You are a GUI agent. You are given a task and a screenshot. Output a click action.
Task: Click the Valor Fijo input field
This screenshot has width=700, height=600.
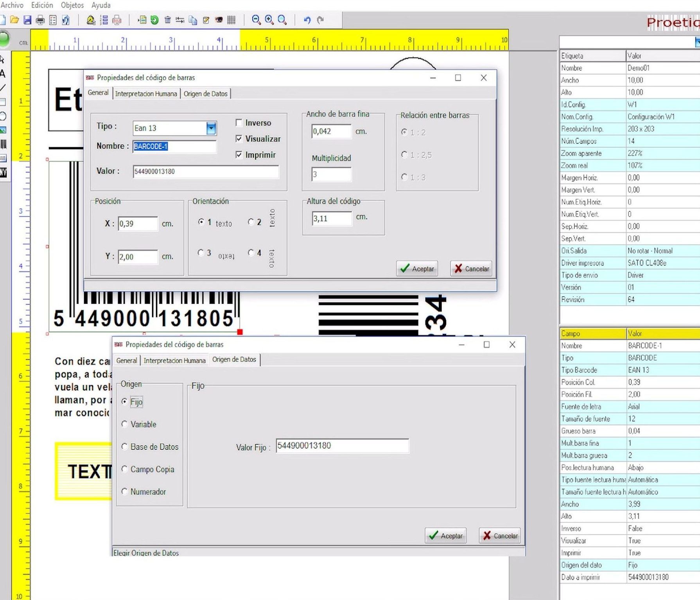click(342, 446)
